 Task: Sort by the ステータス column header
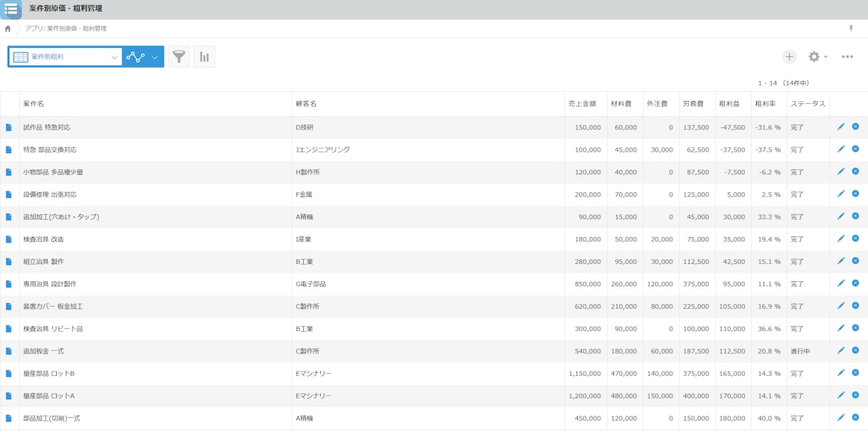808,104
